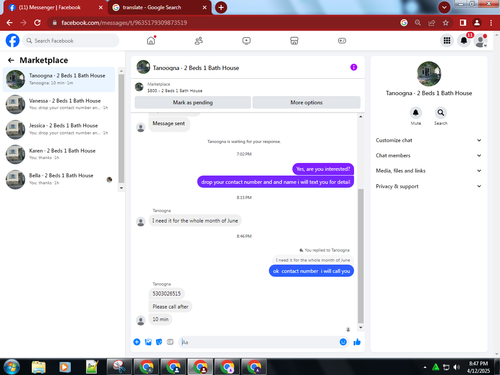This screenshot has height=375, width=500.
Task: Open more actions plus icon
Action: [137, 342]
